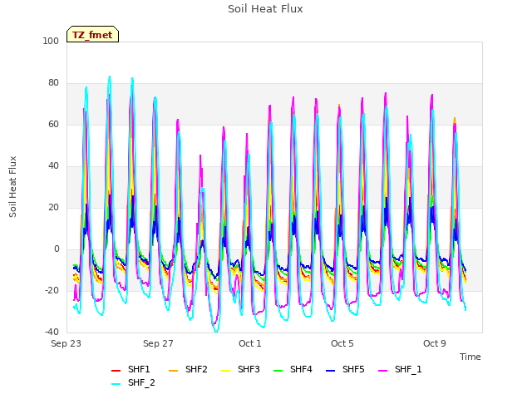Click the 100 y-axis tick label

tap(51, 42)
